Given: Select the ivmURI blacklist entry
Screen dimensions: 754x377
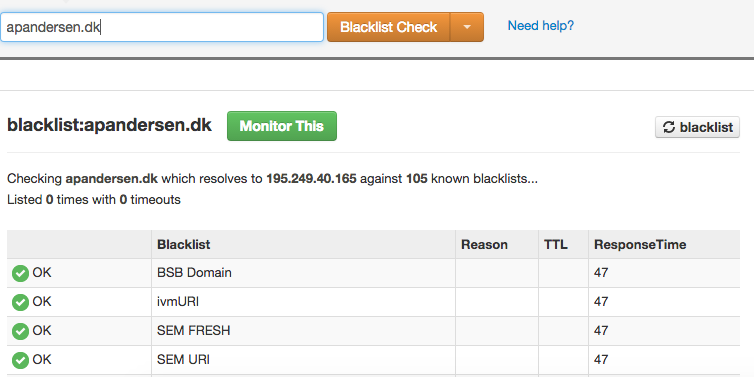Looking at the screenshot, I should point(178,302).
